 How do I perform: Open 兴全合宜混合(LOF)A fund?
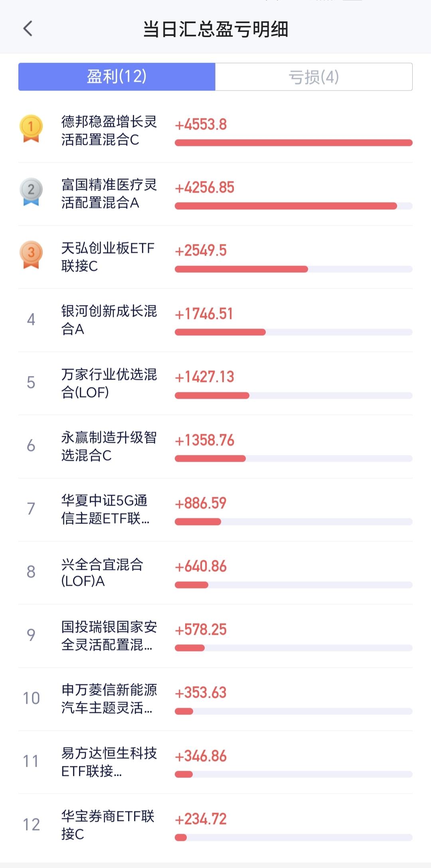(x=215, y=573)
